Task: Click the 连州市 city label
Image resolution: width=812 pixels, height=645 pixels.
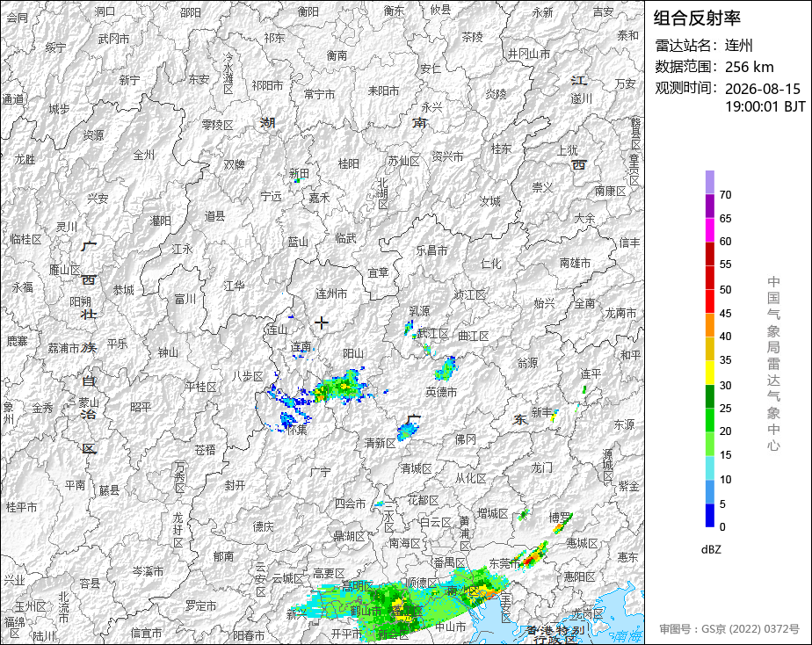Action: tap(331, 294)
